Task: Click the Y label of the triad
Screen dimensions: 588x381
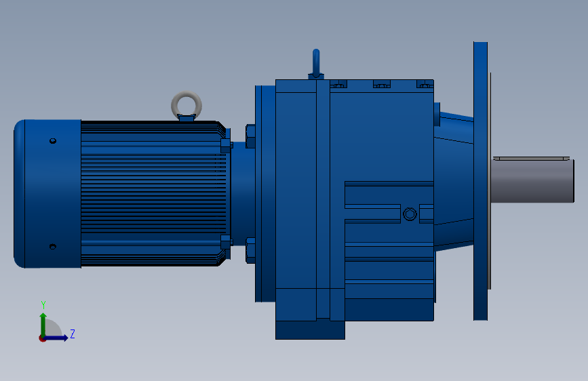Action: pos(43,305)
